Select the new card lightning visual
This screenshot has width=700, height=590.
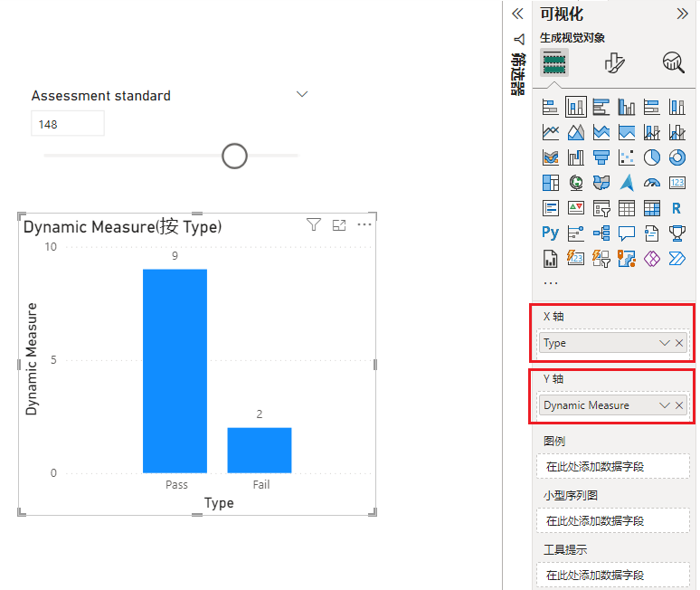click(576, 259)
